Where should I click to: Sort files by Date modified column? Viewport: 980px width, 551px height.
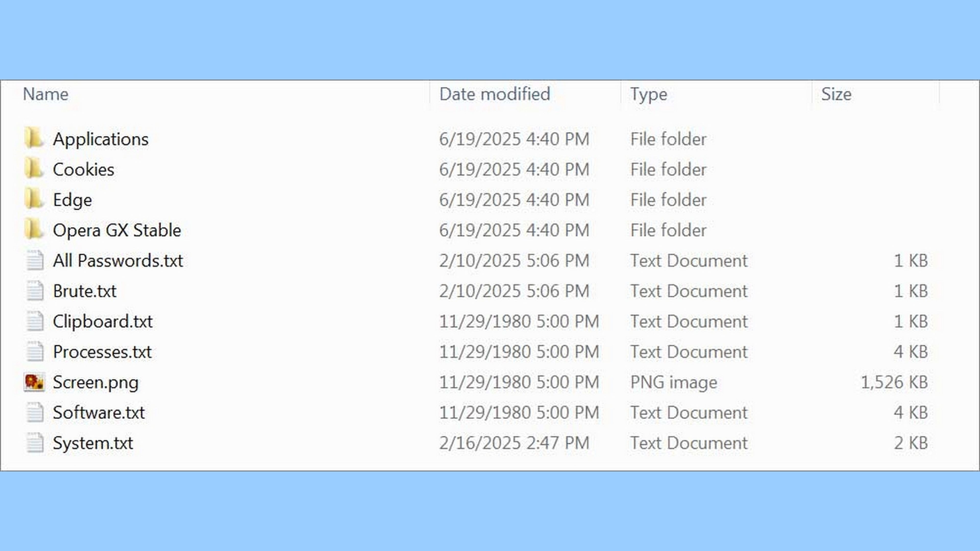[495, 94]
